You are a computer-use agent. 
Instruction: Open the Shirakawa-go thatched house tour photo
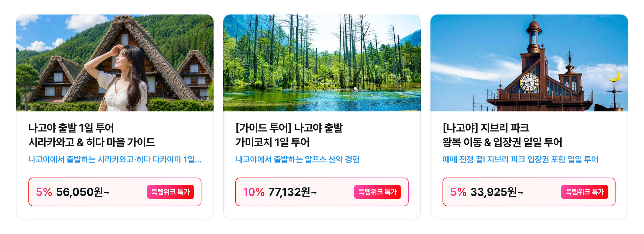click(x=115, y=63)
